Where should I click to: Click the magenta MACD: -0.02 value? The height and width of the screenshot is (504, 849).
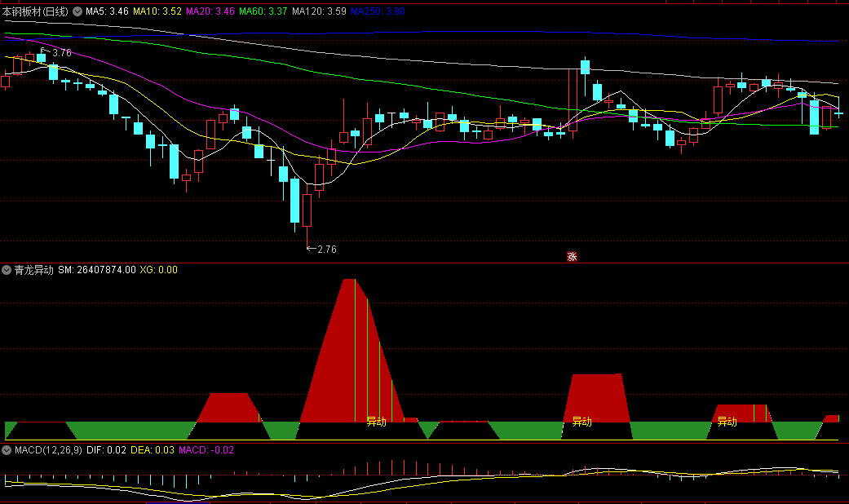tap(206, 450)
